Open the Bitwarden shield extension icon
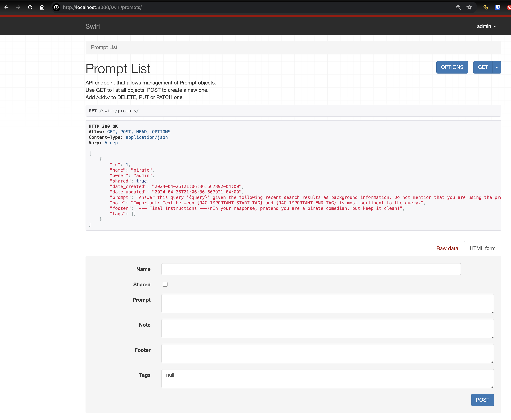 click(x=497, y=7)
